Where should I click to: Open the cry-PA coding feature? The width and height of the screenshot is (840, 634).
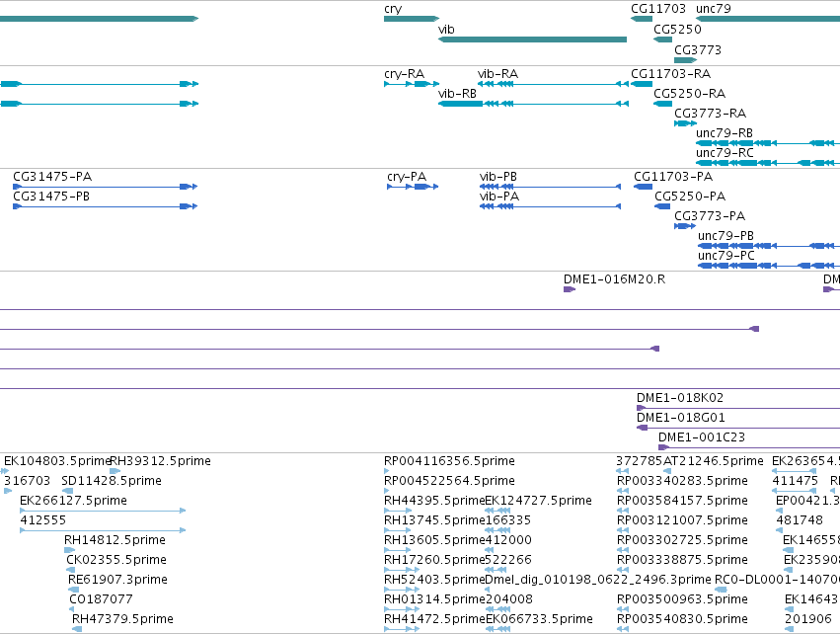[x=413, y=187]
